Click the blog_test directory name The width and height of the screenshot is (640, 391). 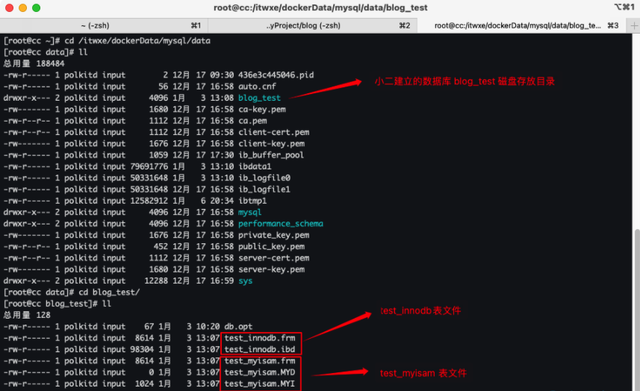coord(259,98)
